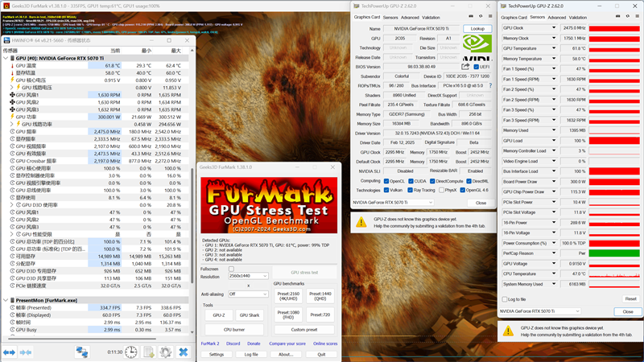Switch to Validation tab in right GPU-Z
This screenshot has height=362, width=644.
point(578,17)
